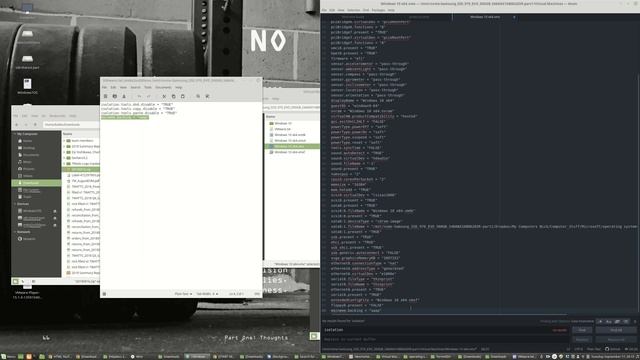Screen dimensions: 640x360
Task: Open File menu in text editor
Action: click(x=104, y=87)
